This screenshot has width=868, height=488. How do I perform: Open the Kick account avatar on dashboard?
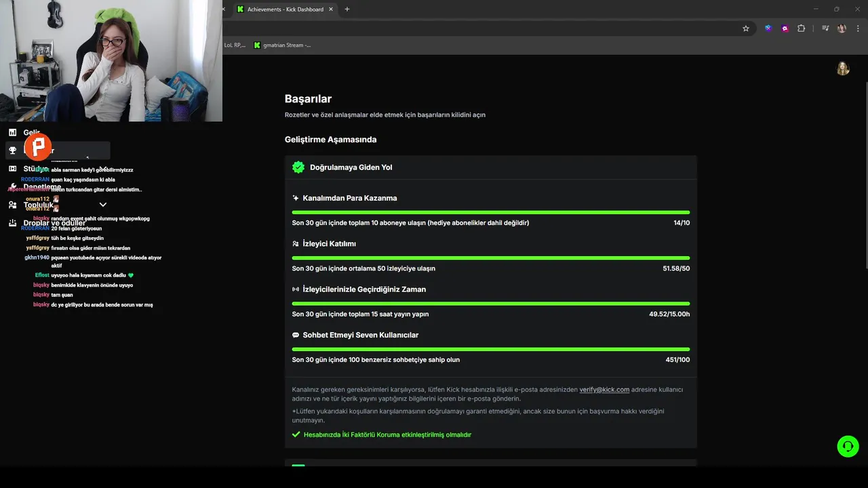click(x=843, y=68)
